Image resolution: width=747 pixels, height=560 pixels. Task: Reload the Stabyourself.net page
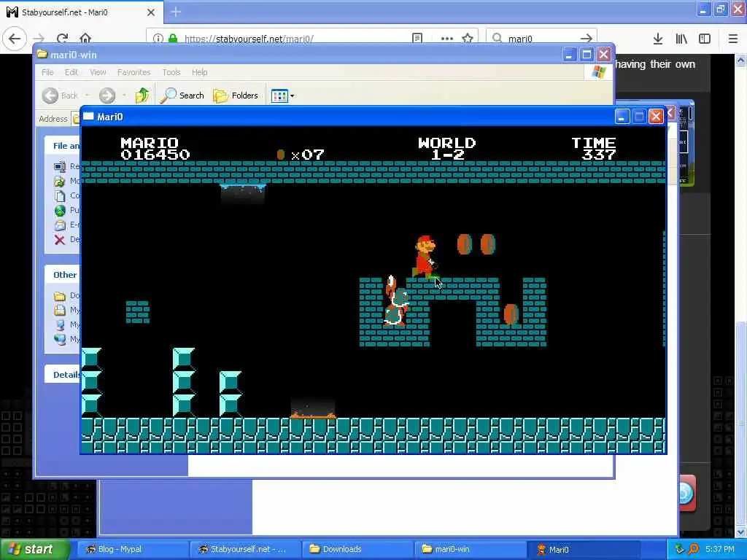tap(62, 39)
